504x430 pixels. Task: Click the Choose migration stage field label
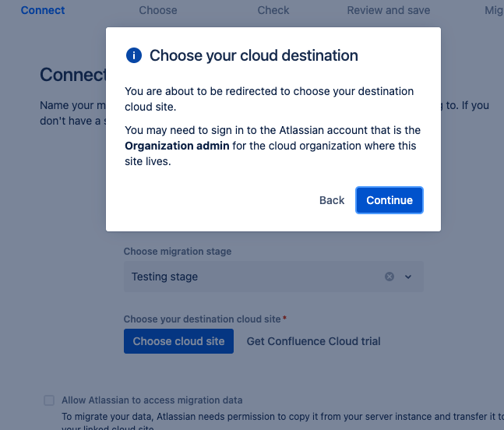(178, 252)
